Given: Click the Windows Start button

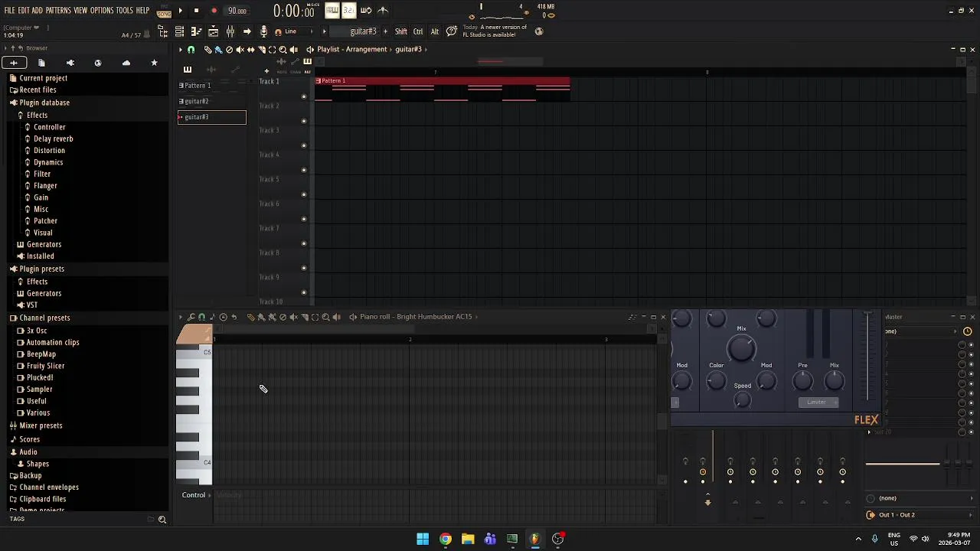Looking at the screenshot, I should click(x=423, y=539).
